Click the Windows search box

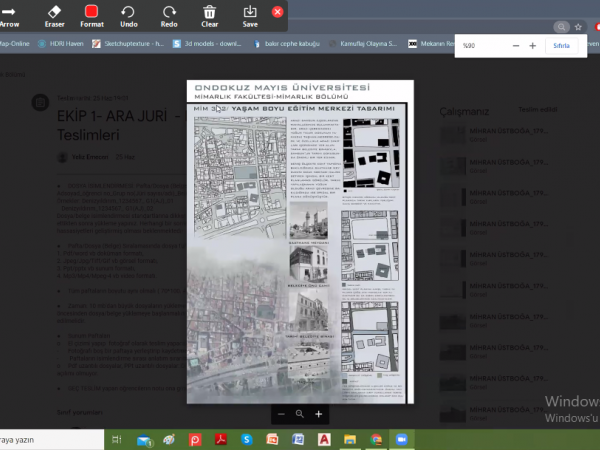[52, 440]
